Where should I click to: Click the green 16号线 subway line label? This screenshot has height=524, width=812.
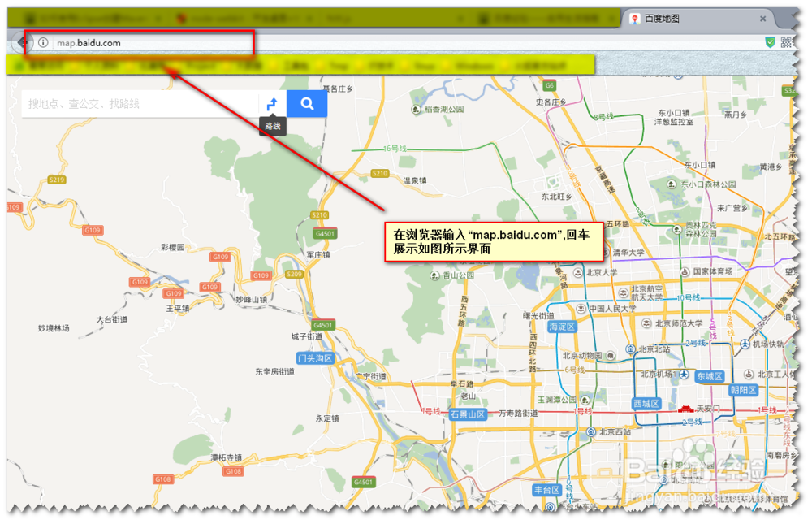click(x=395, y=149)
